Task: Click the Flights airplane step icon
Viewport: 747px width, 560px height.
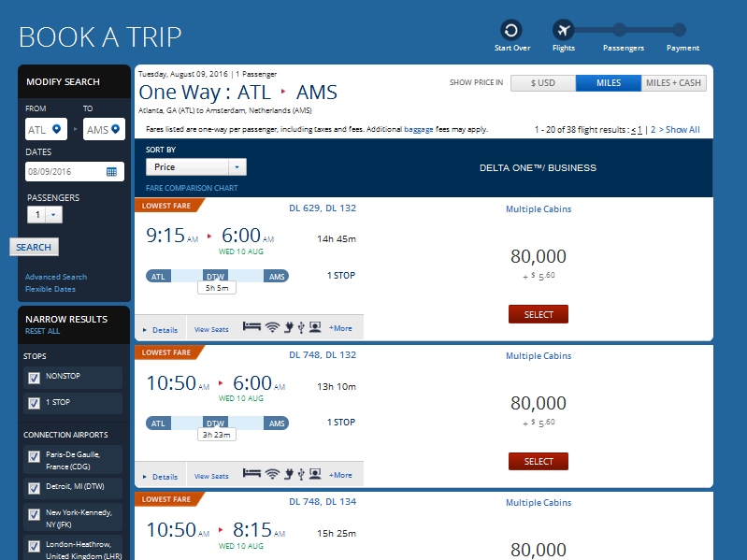Action: tap(563, 30)
